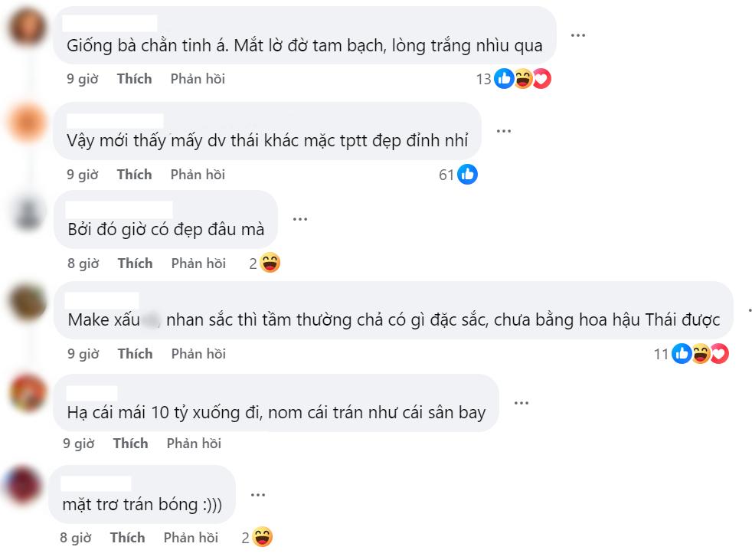Click Phản hồi under 'Hạ cái mái' comment
752x560 pixels.
coord(194,444)
